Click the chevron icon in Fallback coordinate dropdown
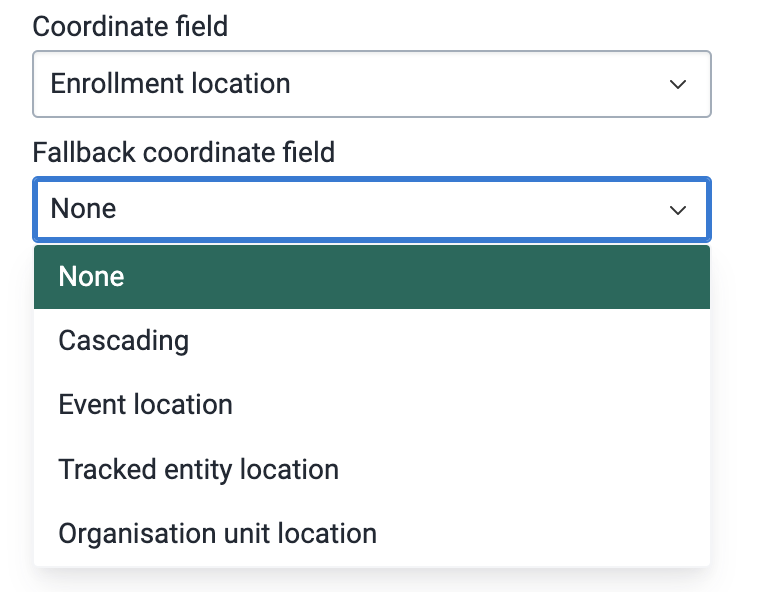770x592 pixels. [x=678, y=210]
